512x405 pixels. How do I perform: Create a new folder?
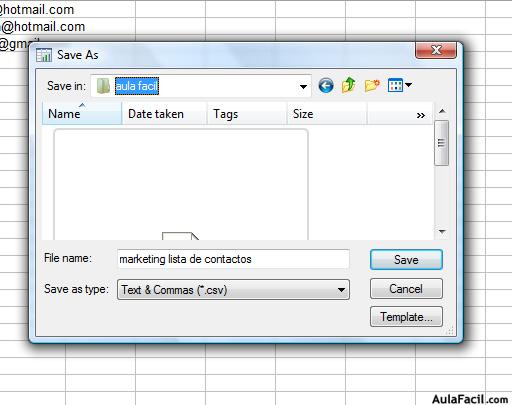pos(372,86)
